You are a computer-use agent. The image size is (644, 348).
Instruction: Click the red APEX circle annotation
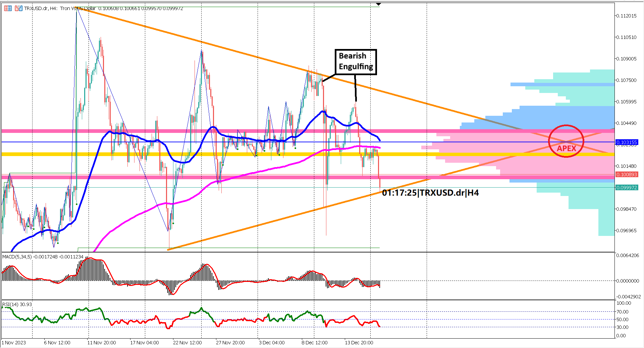[566, 141]
